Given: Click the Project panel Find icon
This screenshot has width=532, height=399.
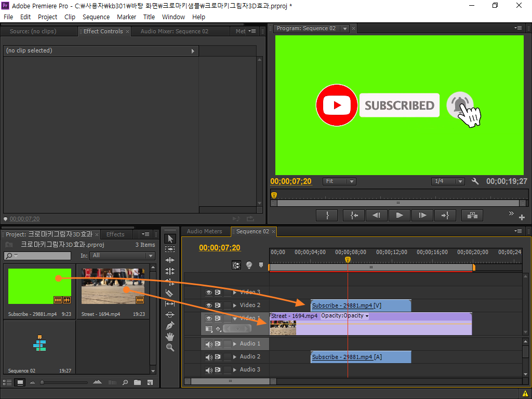Looking at the screenshot, I should (x=125, y=382).
